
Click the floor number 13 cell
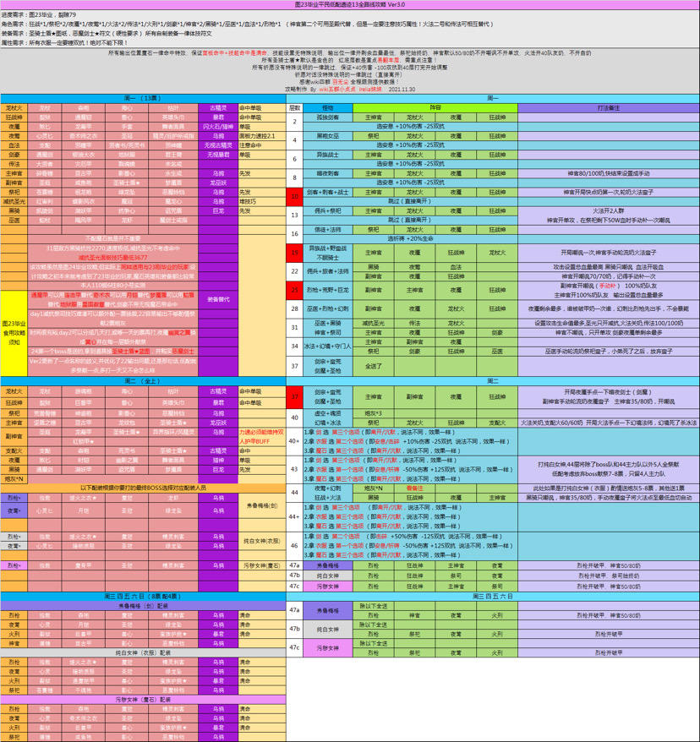(294, 216)
